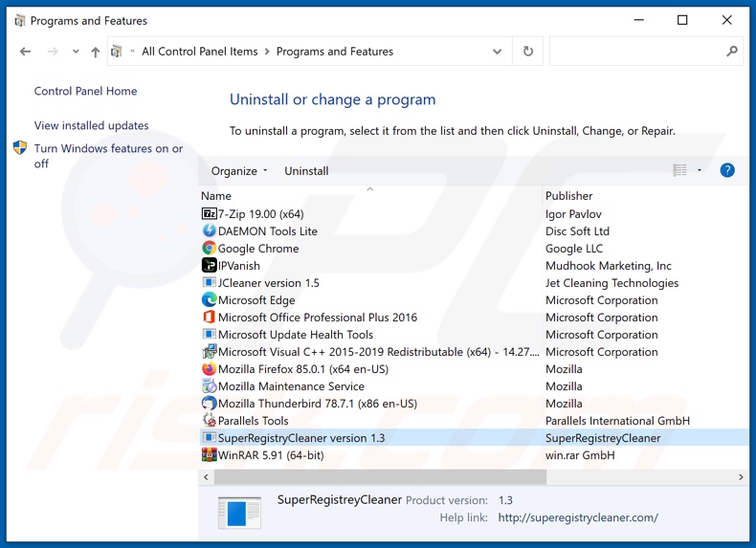This screenshot has width=756, height=548.
Task: Open the view options dropdown arrow
Action: [700, 170]
